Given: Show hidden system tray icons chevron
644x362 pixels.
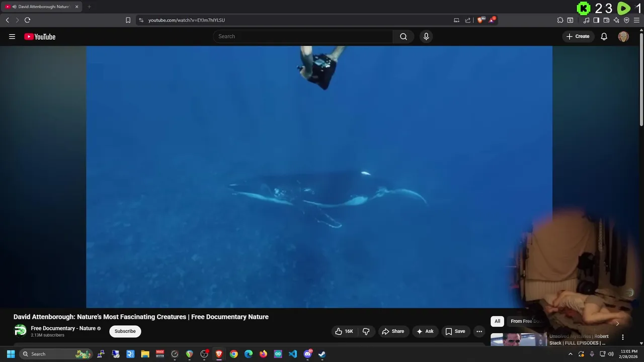Looking at the screenshot, I should (570, 354).
